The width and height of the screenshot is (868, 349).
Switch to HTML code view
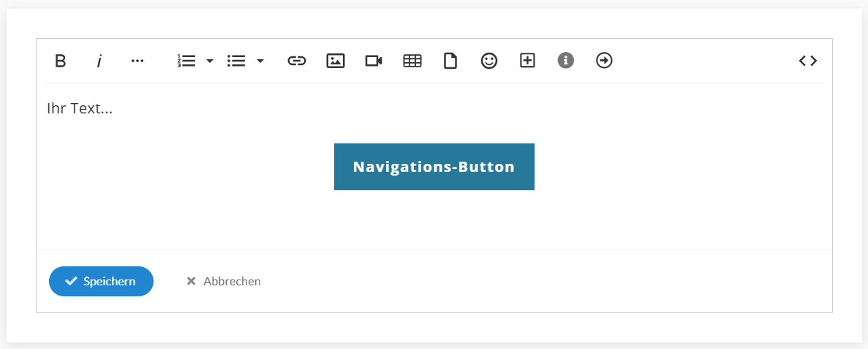(807, 61)
